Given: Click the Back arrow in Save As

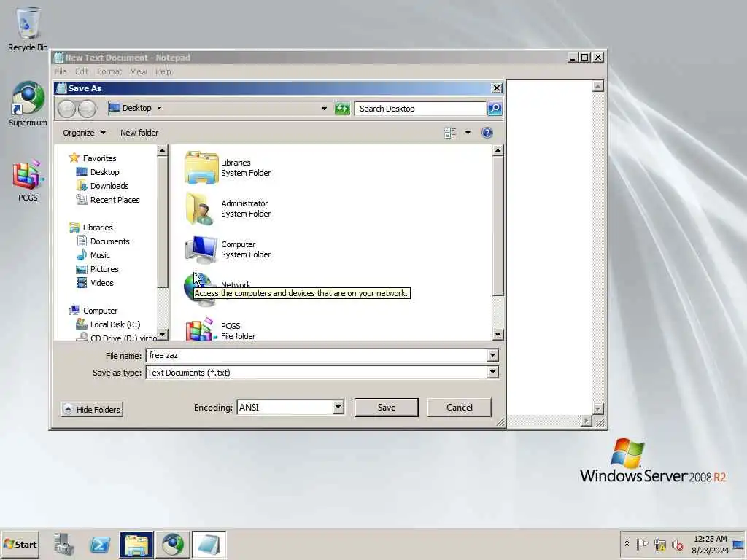Looking at the screenshot, I should [67, 109].
